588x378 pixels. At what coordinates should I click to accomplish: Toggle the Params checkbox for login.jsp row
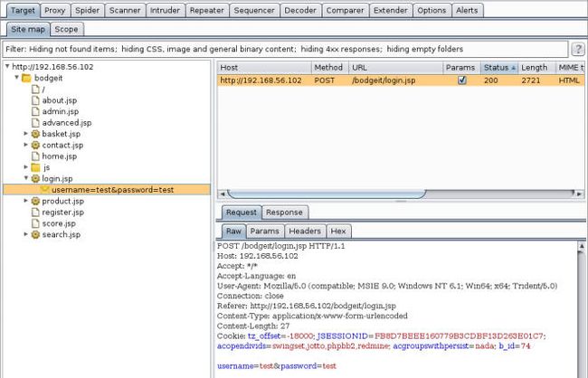pos(462,80)
